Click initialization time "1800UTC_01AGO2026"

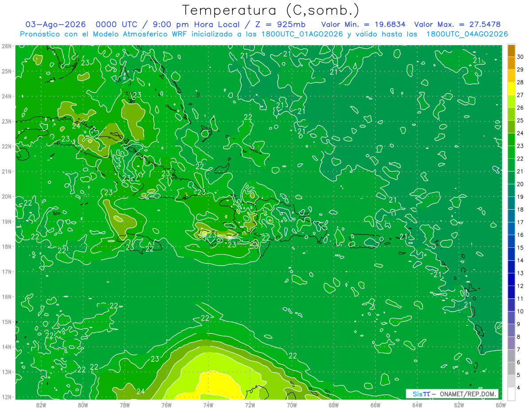302,34
